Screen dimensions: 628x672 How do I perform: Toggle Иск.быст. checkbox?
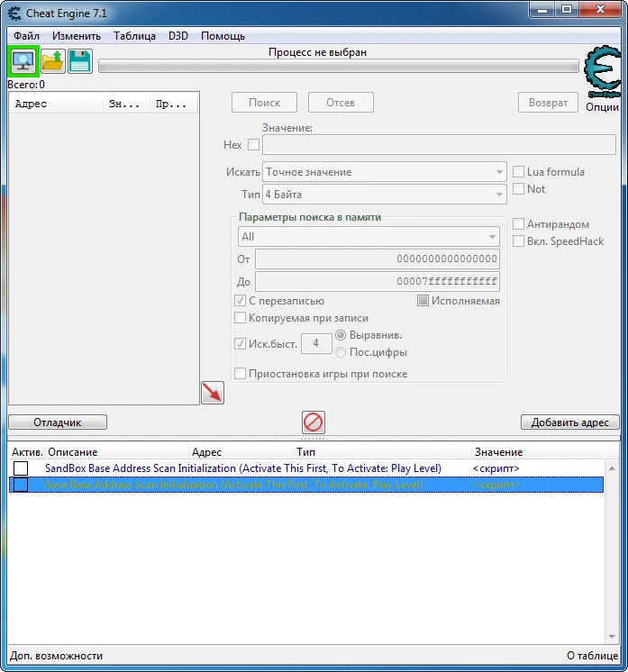click(x=240, y=344)
